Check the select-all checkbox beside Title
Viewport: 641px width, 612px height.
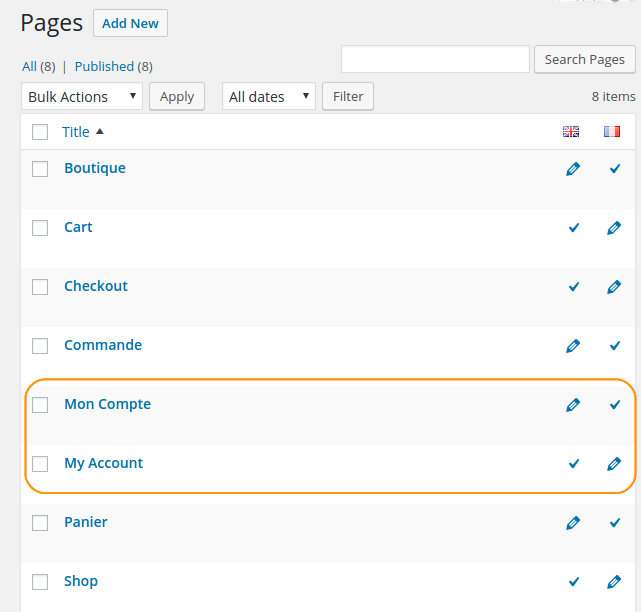click(40, 132)
